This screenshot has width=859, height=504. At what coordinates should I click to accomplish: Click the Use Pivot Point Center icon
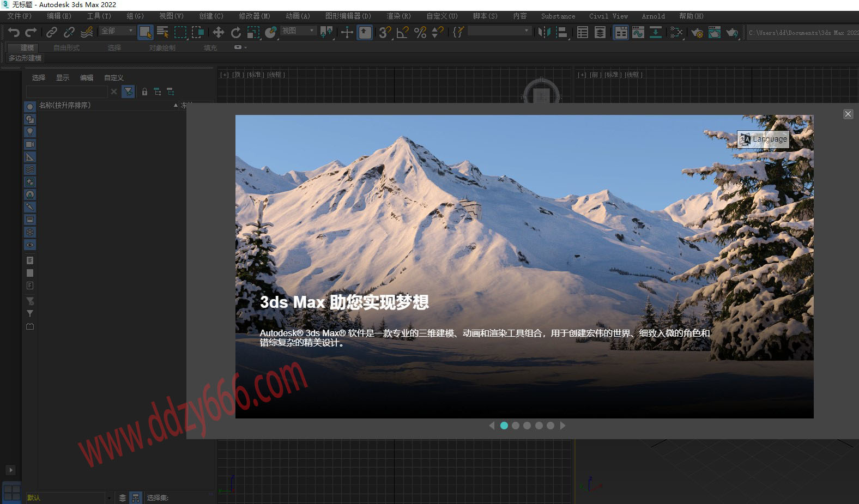[x=326, y=32]
